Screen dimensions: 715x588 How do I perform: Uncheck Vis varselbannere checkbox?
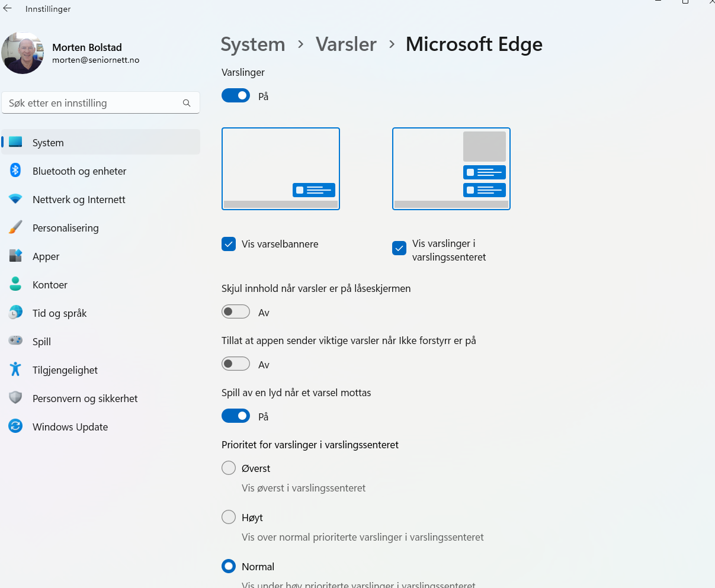point(229,244)
